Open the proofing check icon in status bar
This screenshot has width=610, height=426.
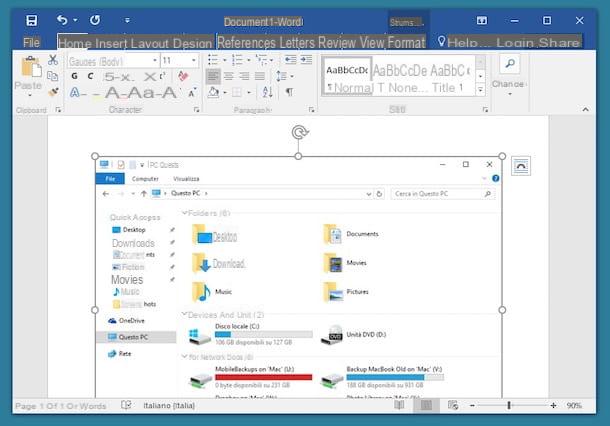point(126,405)
